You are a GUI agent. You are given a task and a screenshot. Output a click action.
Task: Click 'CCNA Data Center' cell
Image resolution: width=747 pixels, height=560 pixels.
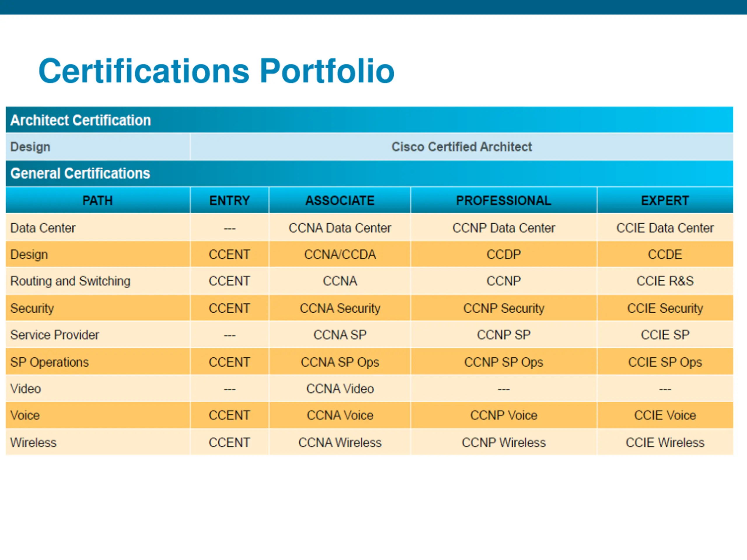click(340, 228)
